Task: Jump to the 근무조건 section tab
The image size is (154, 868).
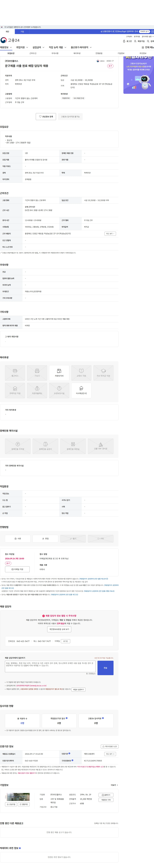Action: tap(33, 53)
